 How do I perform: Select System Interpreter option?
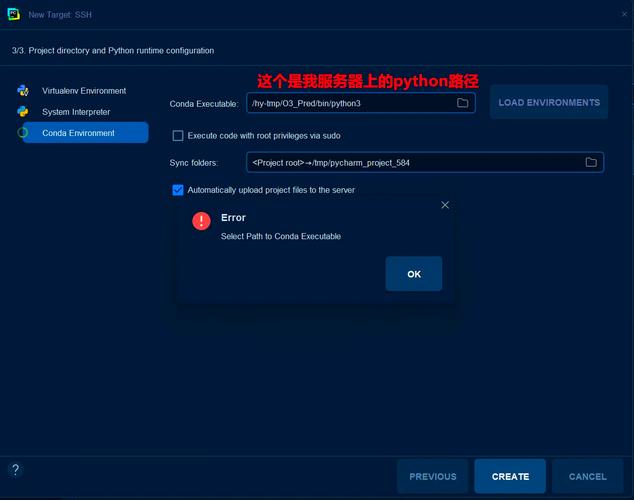pos(76,112)
